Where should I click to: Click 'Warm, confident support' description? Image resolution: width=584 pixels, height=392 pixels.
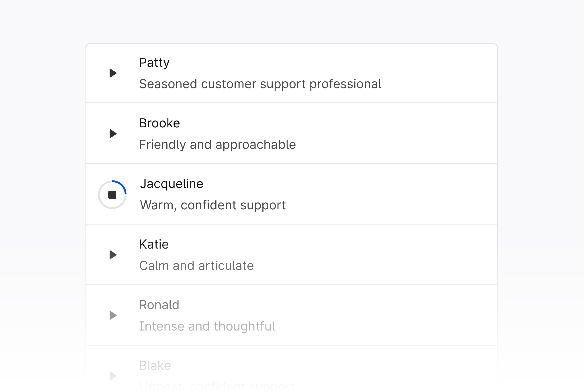pos(213,205)
